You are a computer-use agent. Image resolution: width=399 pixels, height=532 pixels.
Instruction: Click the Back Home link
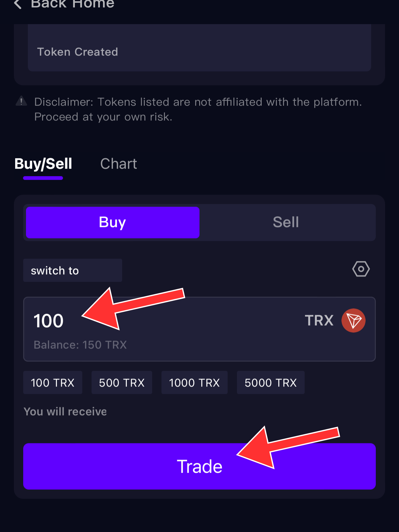(x=73, y=4)
